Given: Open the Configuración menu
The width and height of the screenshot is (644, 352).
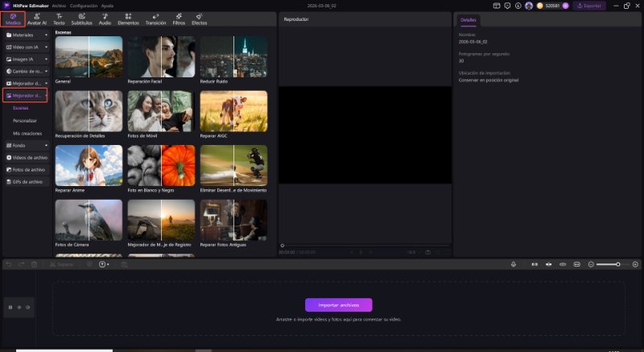Looking at the screenshot, I should coord(84,5).
